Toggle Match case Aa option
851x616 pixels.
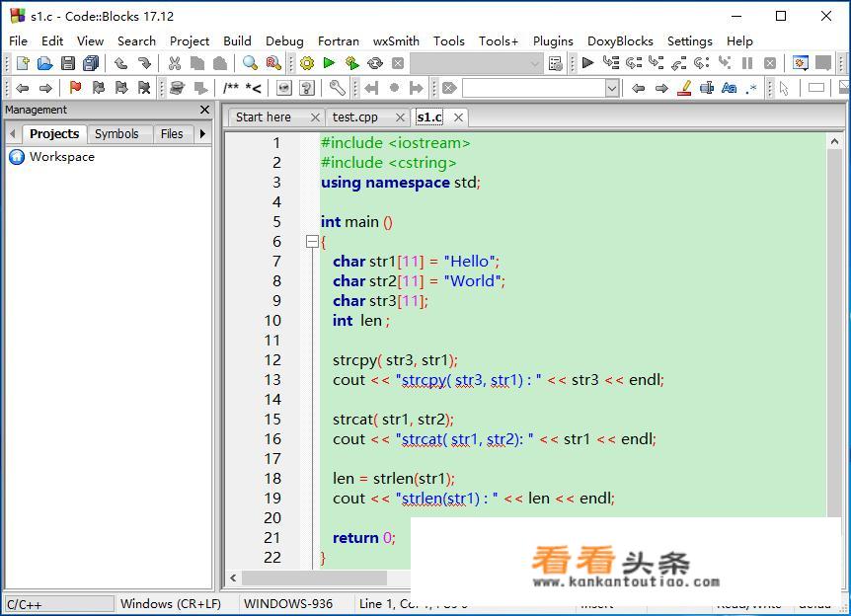[729, 88]
